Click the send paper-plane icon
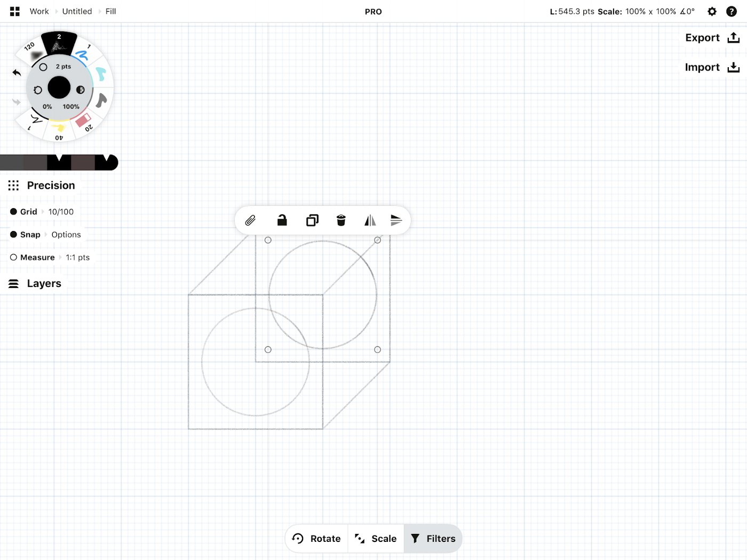 tap(396, 220)
